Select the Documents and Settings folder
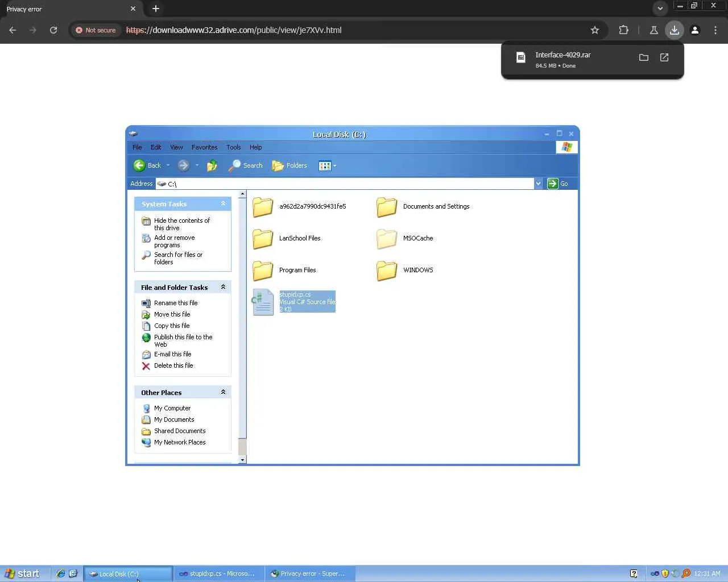The height and width of the screenshot is (582, 728). [423, 207]
